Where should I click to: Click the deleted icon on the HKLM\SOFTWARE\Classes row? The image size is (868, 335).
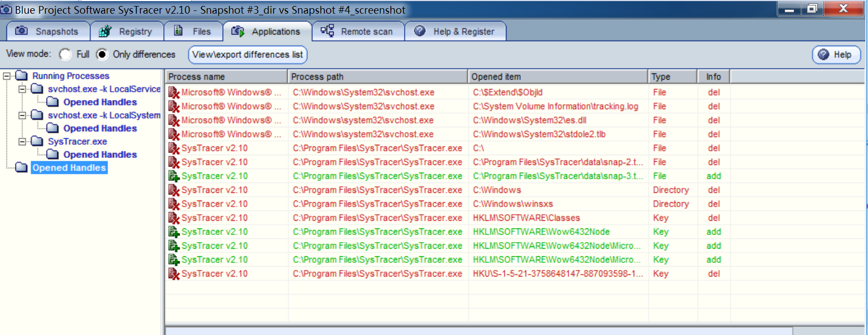click(174, 218)
